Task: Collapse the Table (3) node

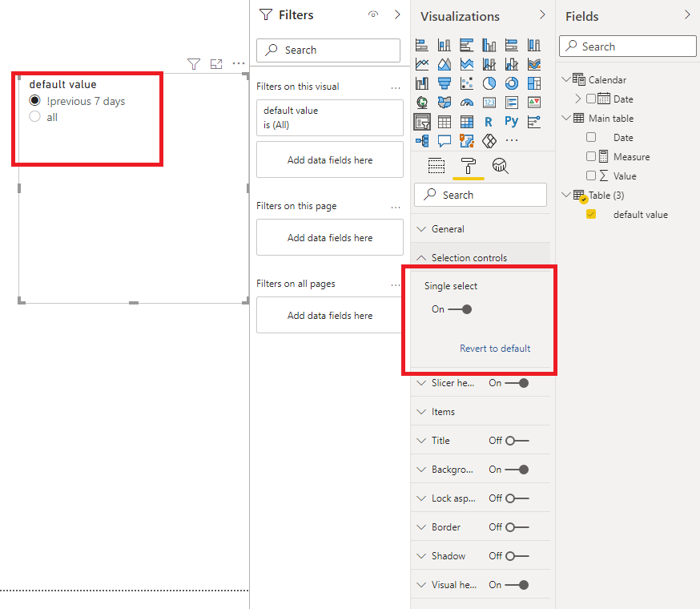Action: click(566, 195)
